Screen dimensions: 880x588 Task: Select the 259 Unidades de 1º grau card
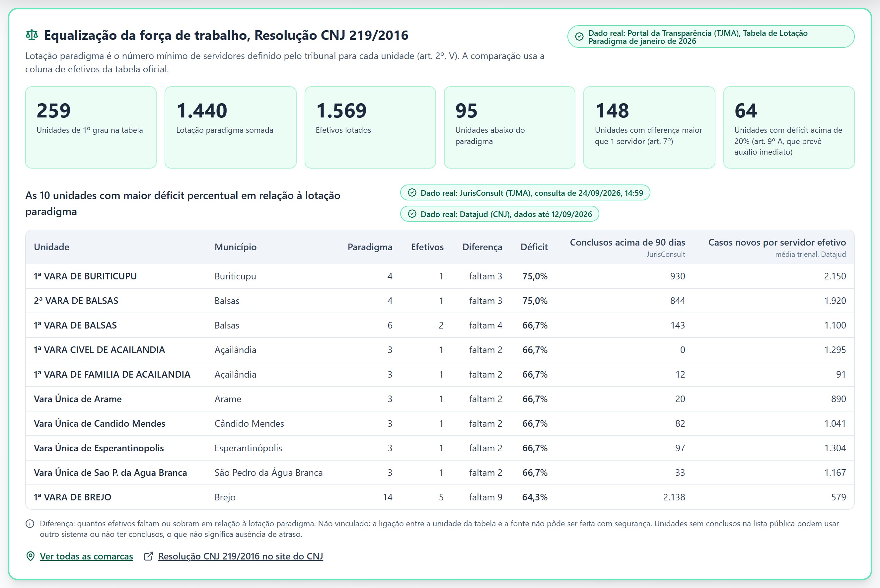[91, 127]
